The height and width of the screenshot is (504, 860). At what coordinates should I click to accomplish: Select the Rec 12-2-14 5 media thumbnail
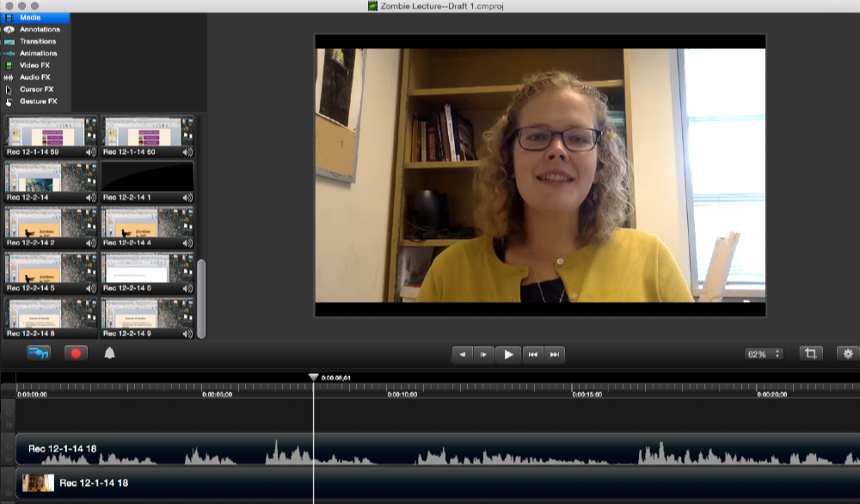point(51,274)
